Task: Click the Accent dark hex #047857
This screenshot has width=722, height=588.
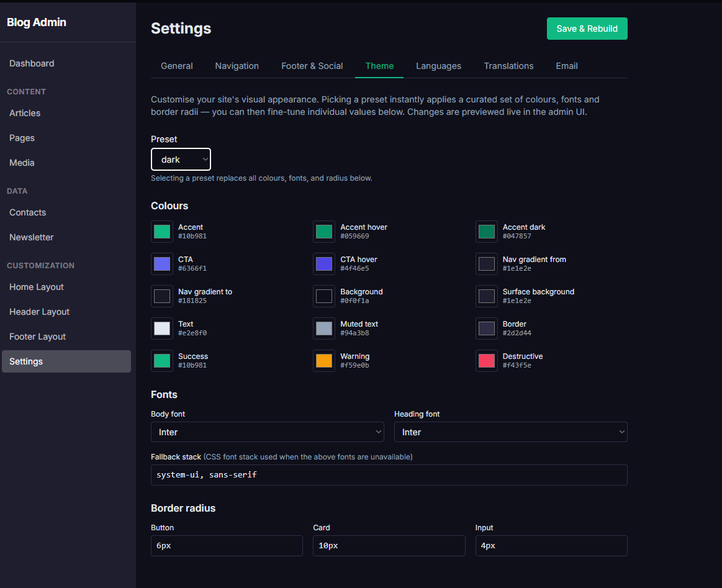Action: pyautogui.click(x=517, y=236)
